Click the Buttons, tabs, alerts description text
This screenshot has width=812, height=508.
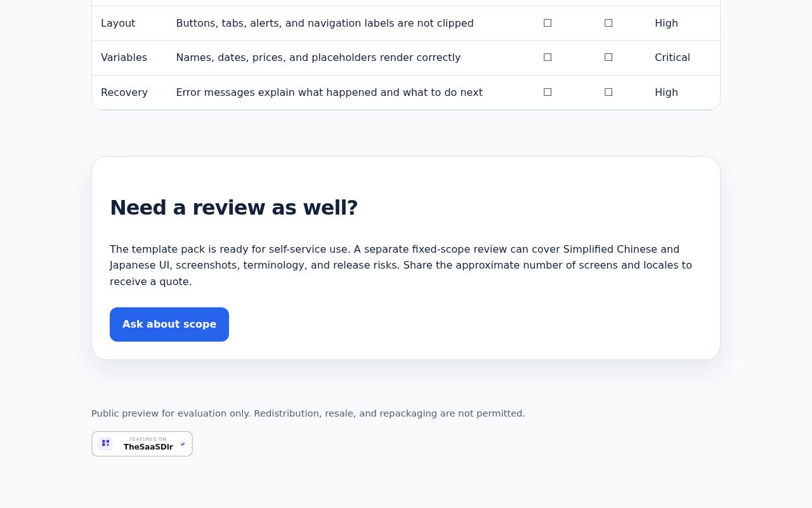tap(325, 23)
